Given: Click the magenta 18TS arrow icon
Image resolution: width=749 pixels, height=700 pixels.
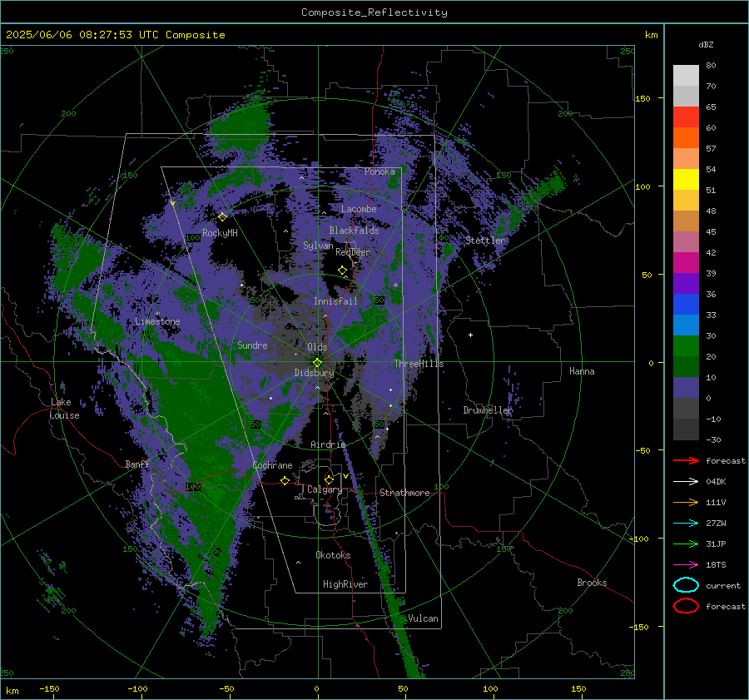Looking at the screenshot, I should pyautogui.click(x=686, y=565).
